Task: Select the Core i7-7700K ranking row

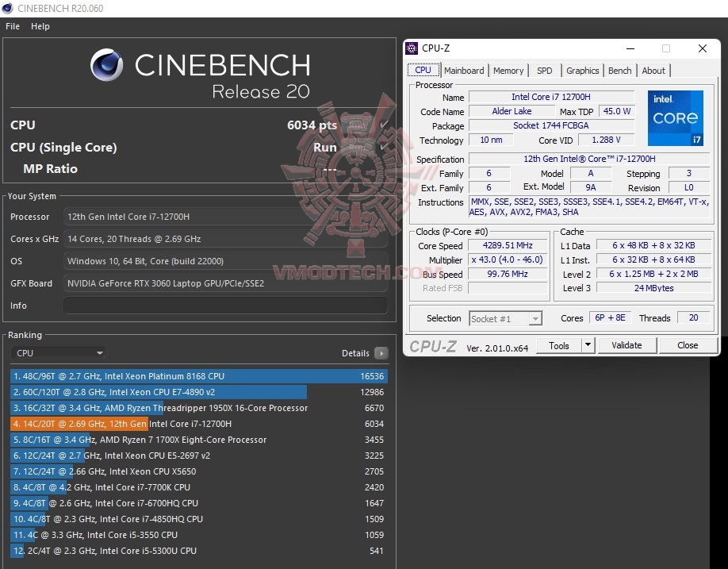Action: click(x=199, y=487)
